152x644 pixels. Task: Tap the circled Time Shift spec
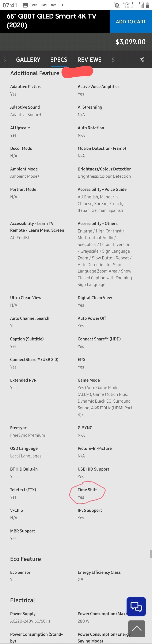(x=87, y=493)
